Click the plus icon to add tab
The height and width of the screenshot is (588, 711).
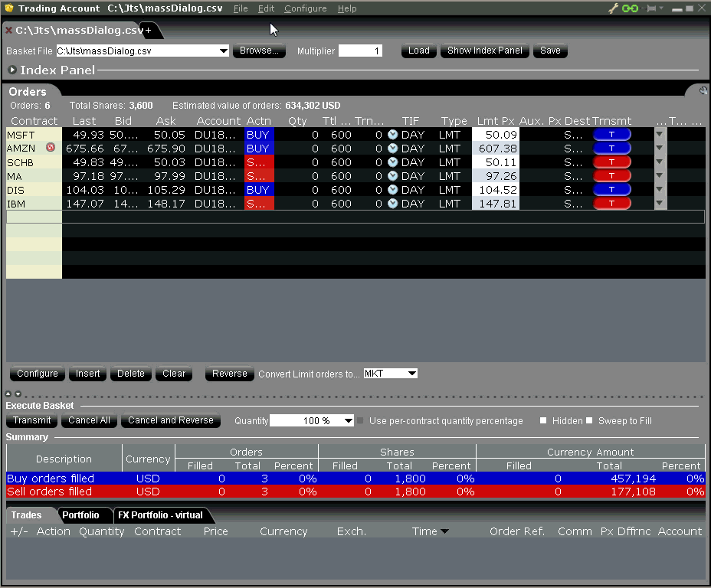(148, 31)
